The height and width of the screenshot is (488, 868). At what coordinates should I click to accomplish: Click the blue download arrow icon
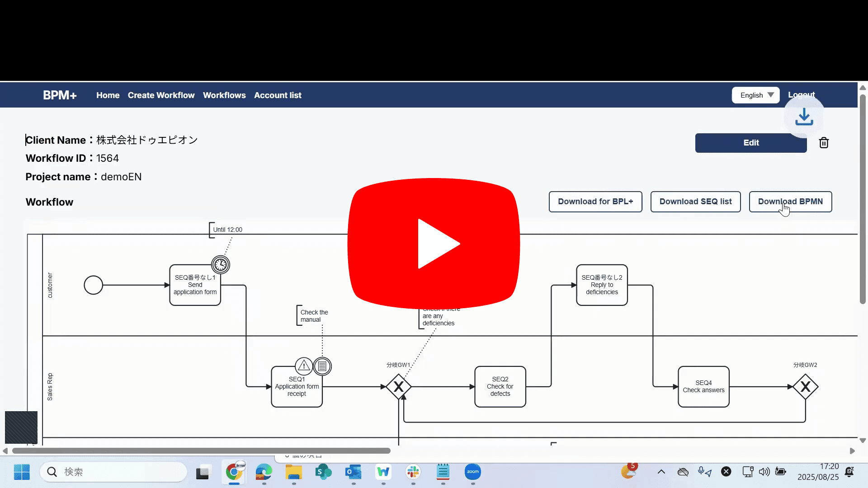coord(804,117)
